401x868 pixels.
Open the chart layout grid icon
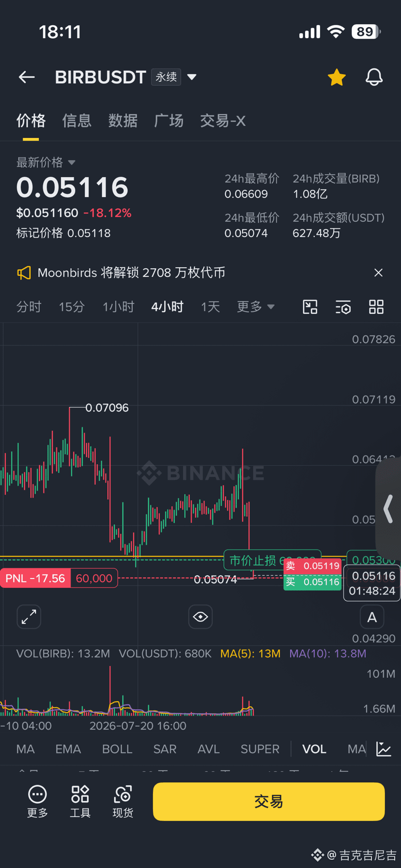376,307
